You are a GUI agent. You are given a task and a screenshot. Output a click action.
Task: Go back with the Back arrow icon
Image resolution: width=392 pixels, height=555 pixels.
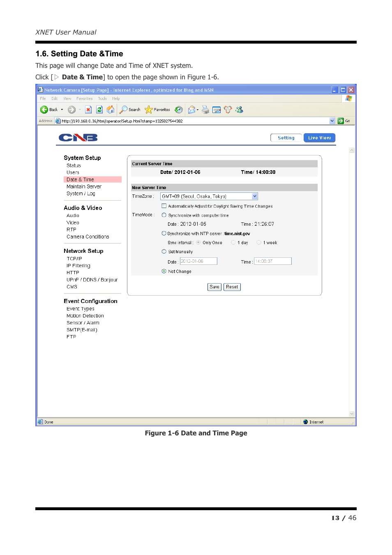click(44, 109)
